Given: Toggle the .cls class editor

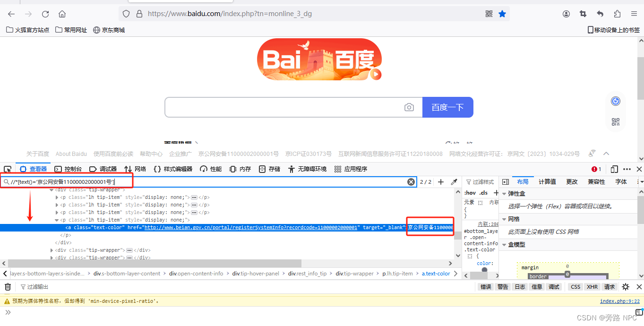Looking at the screenshot, I should (x=483, y=192).
